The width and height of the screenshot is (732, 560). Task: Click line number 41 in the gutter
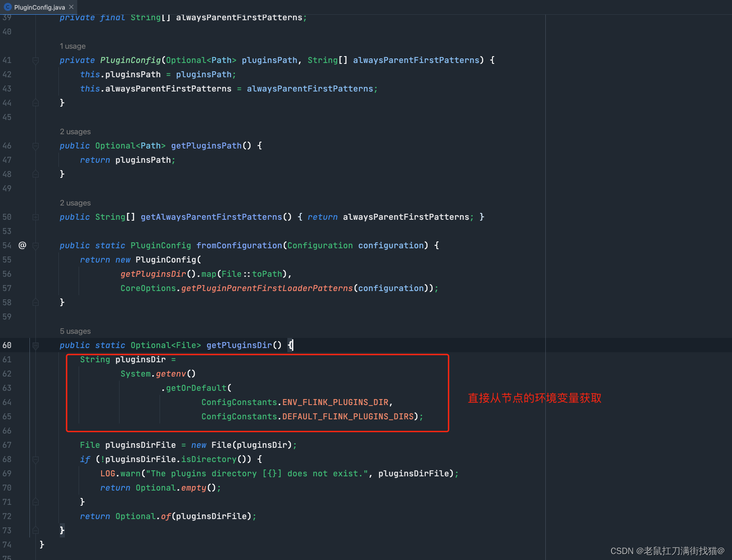click(7, 60)
